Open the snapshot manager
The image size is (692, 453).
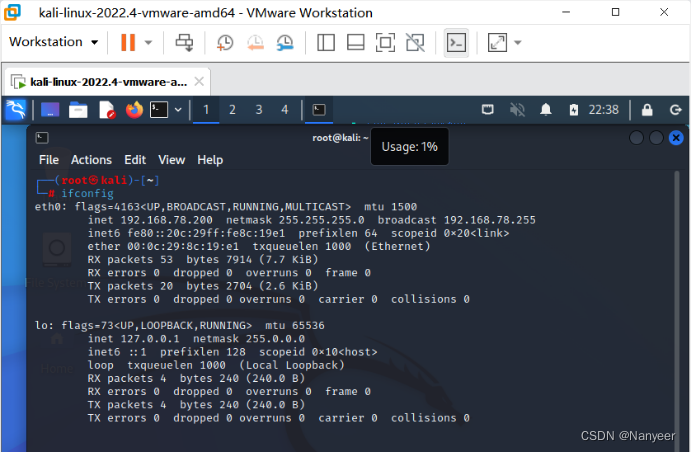[x=285, y=42]
